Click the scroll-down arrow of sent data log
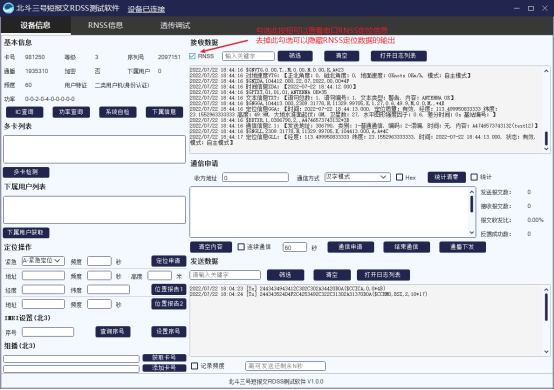The width and height of the screenshot is (554, 390). point(546,351)
